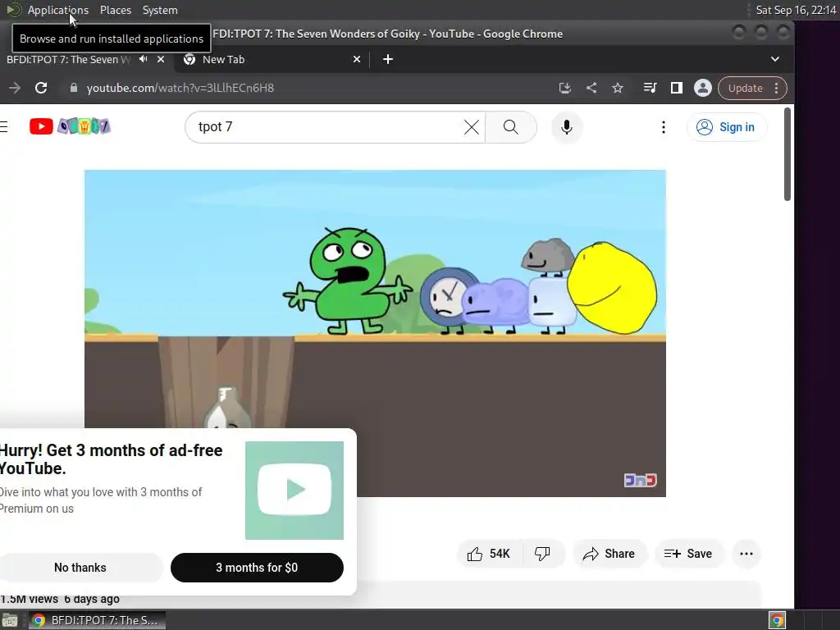Click the Update button in Chrome

pyautogui.click(x=745, y=89)
